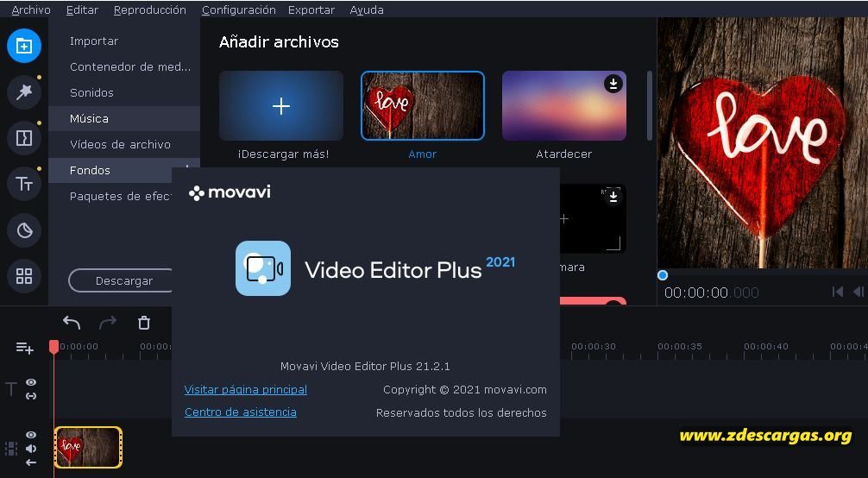Click the ¡Descargar más! plus tile

point(281,106)
